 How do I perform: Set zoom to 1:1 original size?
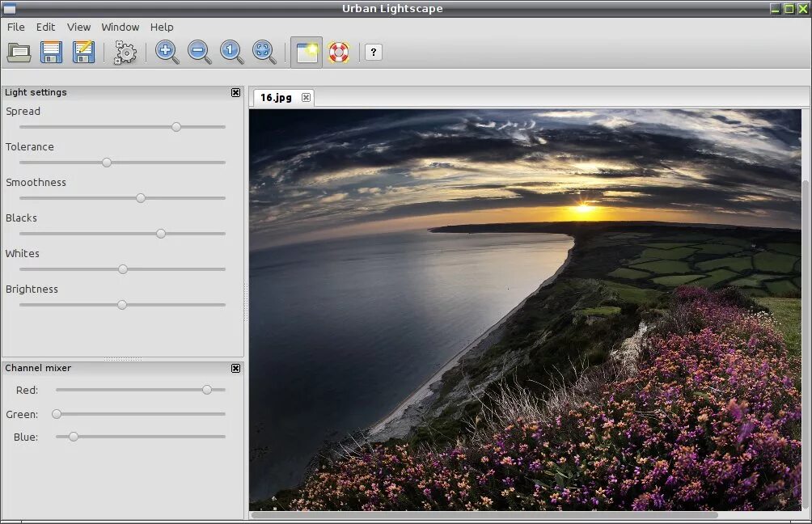tap(231, 52)
